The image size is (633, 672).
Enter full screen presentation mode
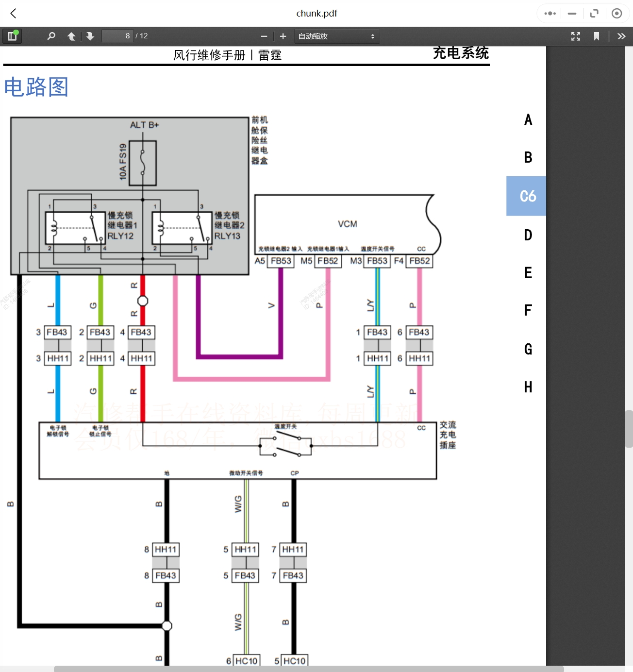coord(575,36)
